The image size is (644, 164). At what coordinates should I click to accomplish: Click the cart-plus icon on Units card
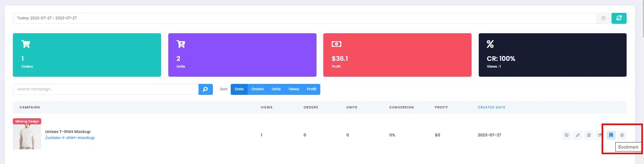point(181,44)
